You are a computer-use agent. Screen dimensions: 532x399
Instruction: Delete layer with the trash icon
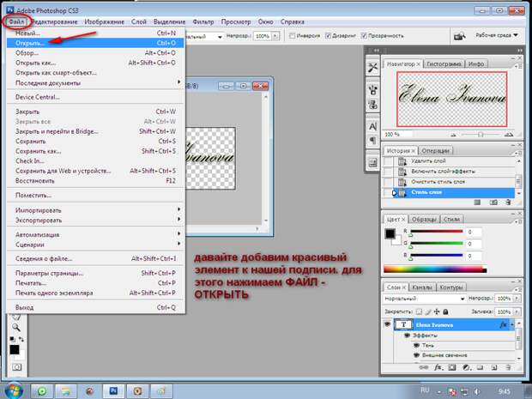point(508,367)
